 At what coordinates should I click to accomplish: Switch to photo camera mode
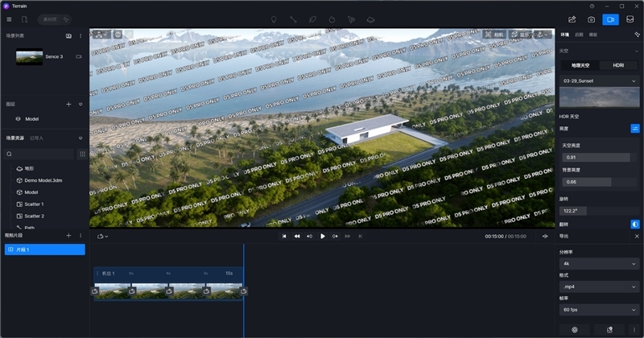click(x=591, y=19)
